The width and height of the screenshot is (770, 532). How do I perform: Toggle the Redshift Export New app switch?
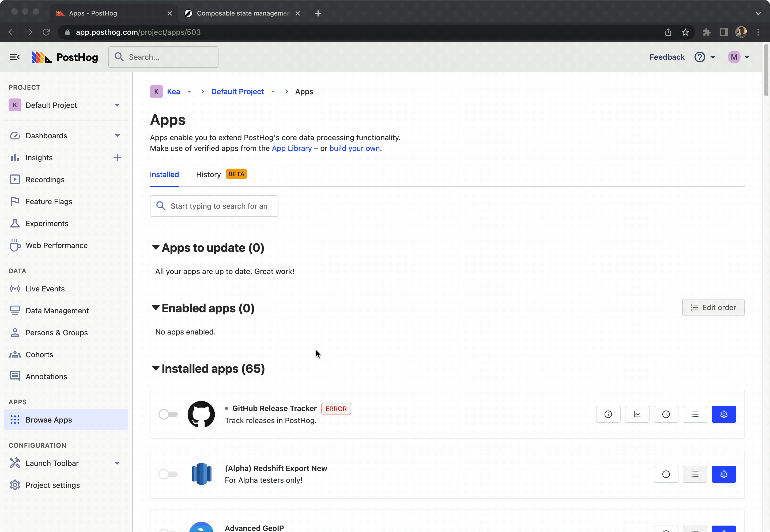pos(168,474)
